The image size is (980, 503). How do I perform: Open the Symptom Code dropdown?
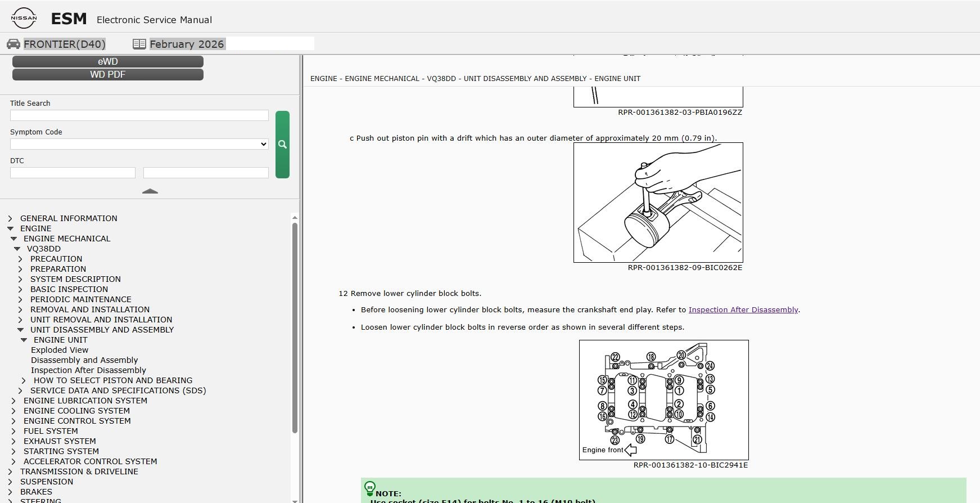(x=139, y=144)
